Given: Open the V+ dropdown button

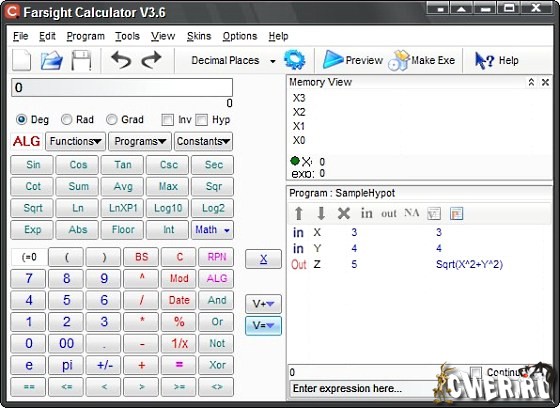Looking at the screenshot, I should click(x=263, y=304).
